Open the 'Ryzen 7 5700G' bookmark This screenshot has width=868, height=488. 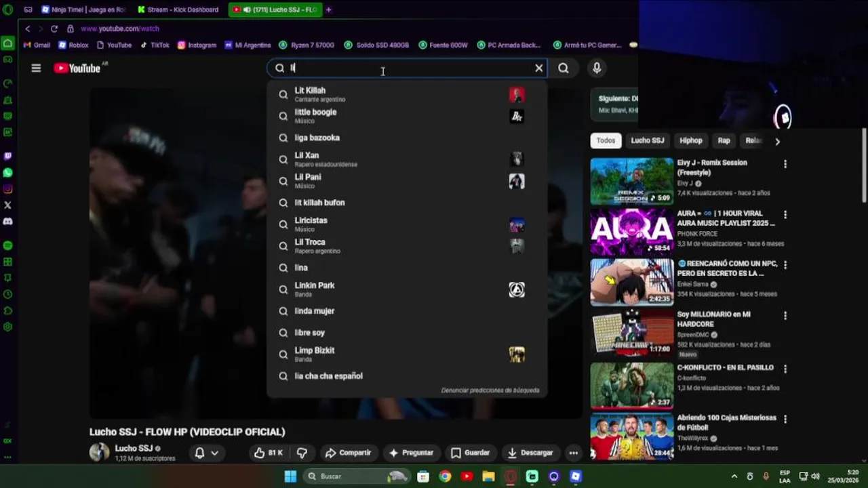(x=307, y=45)
